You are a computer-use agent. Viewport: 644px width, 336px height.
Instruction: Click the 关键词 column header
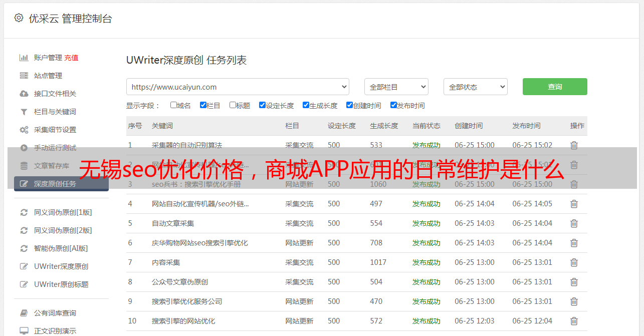pyautogui.click(x=162, y=126)
